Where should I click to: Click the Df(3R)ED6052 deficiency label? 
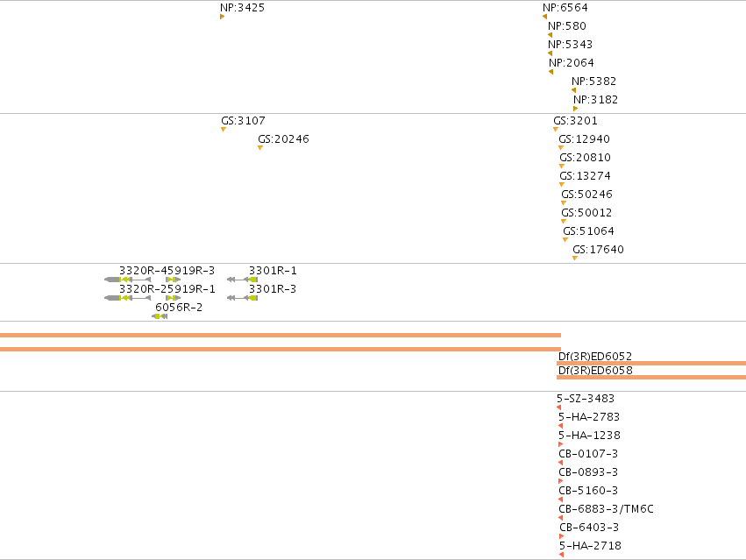tap(595, 357)
